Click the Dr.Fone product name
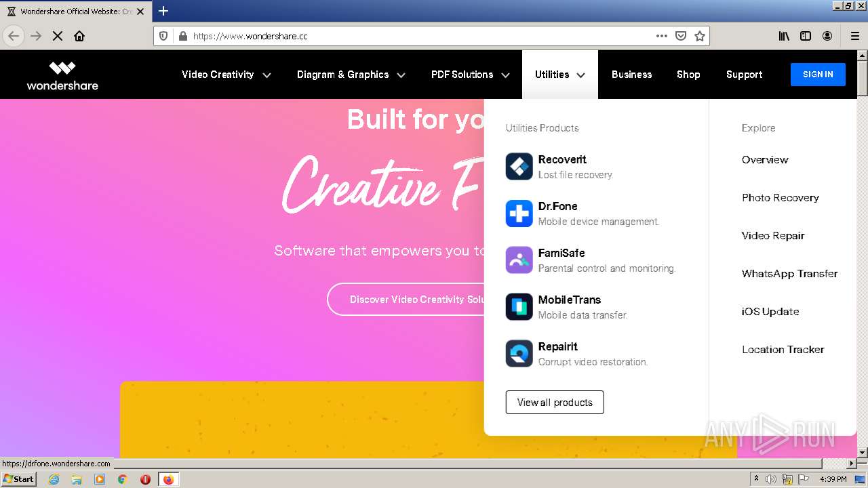The height and width of the screenshot is (488, 868). tap(558, 206)
